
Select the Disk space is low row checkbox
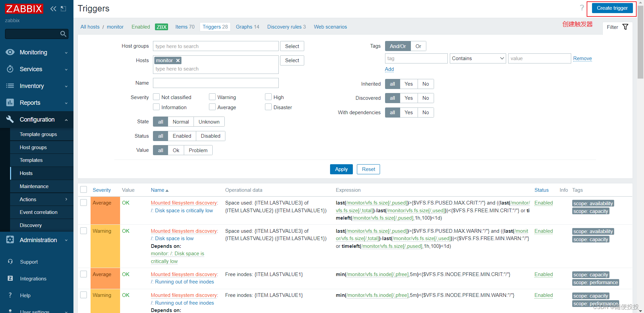(x=84, y=231)
